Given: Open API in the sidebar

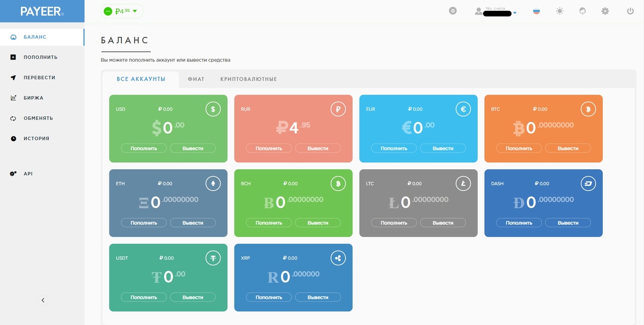Looking at the screenshot, I should [x=42, y=174].
